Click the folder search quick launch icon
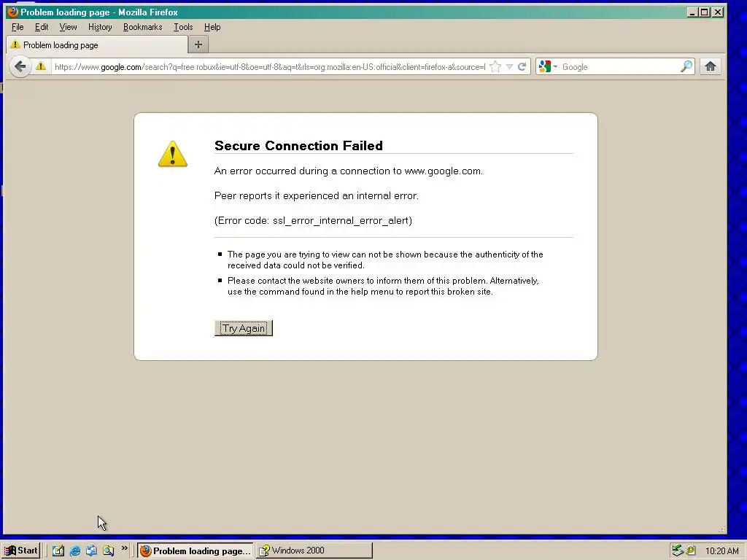The image size is (747, 560). pyautogui.click(x=108, y=551)
